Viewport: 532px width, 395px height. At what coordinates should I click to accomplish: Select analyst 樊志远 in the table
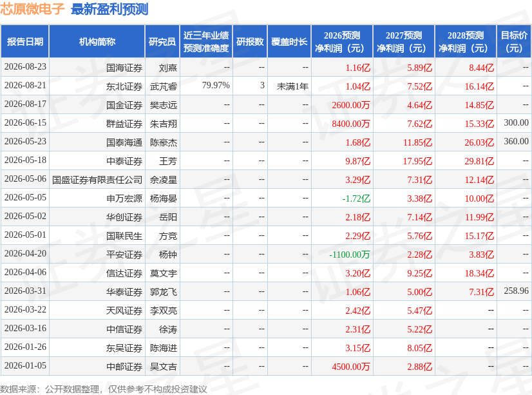[x=164, y=105]
